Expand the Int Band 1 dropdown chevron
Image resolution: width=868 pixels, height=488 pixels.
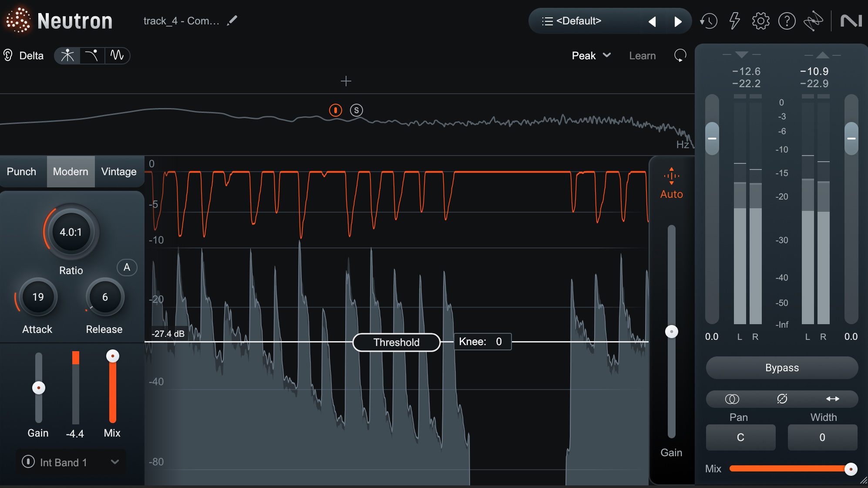pos(115,462)
